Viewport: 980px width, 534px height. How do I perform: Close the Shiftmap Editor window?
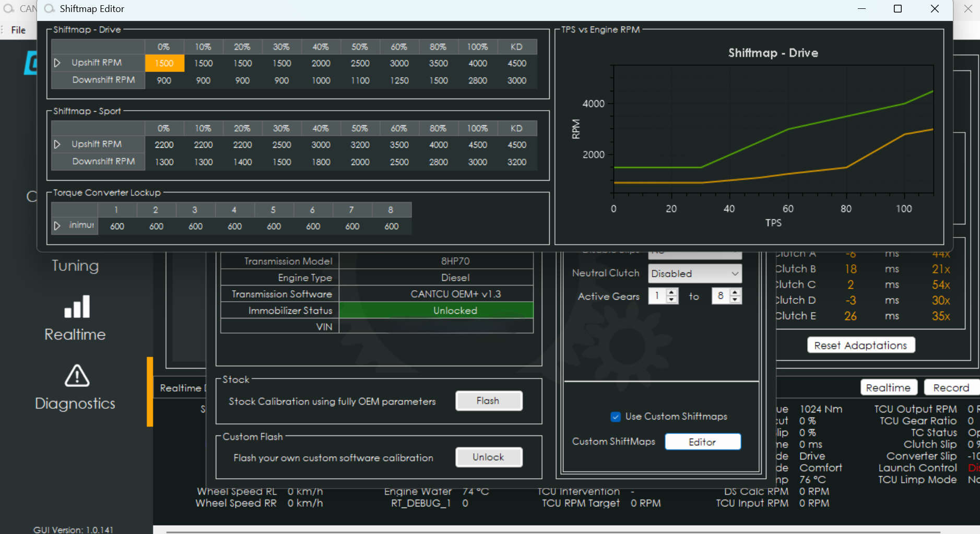(935, 9)
